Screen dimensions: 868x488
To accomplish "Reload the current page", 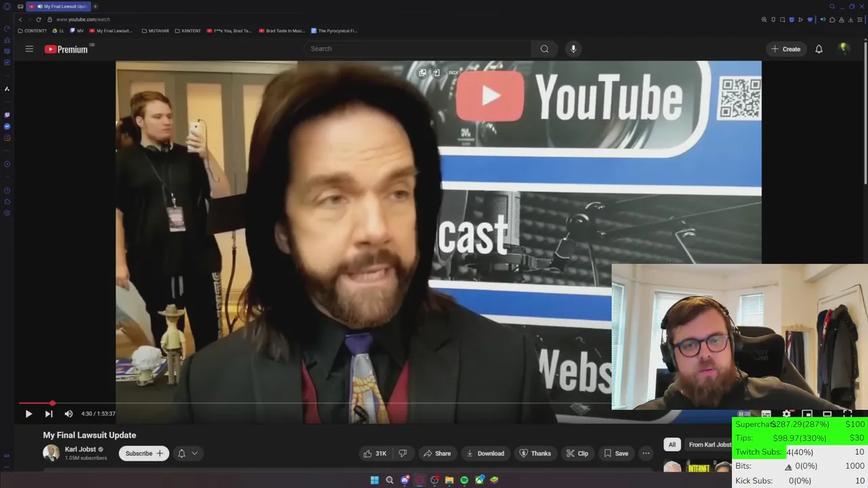I will click(38, 20).
